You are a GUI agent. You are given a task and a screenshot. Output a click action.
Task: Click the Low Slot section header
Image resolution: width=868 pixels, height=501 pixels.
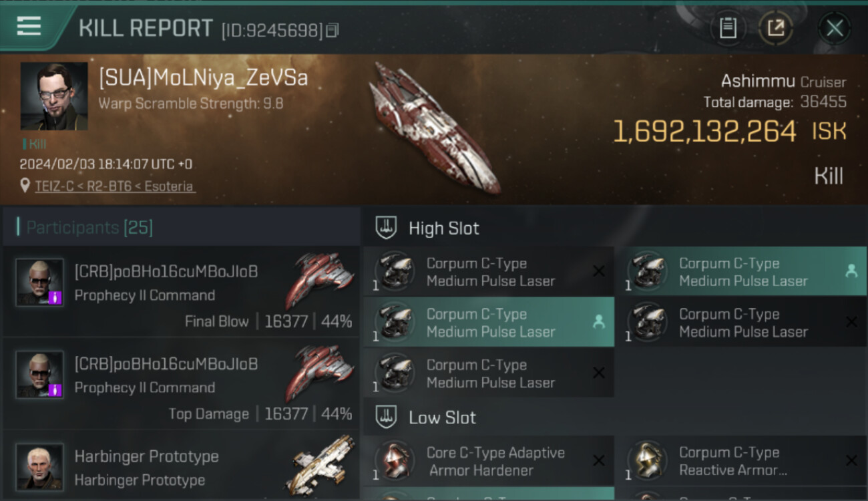tap(443, 417)
